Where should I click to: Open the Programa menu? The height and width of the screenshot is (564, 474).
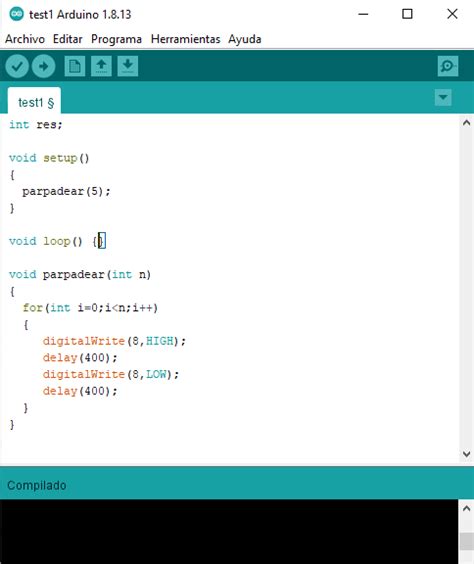(x=116, y=39)
